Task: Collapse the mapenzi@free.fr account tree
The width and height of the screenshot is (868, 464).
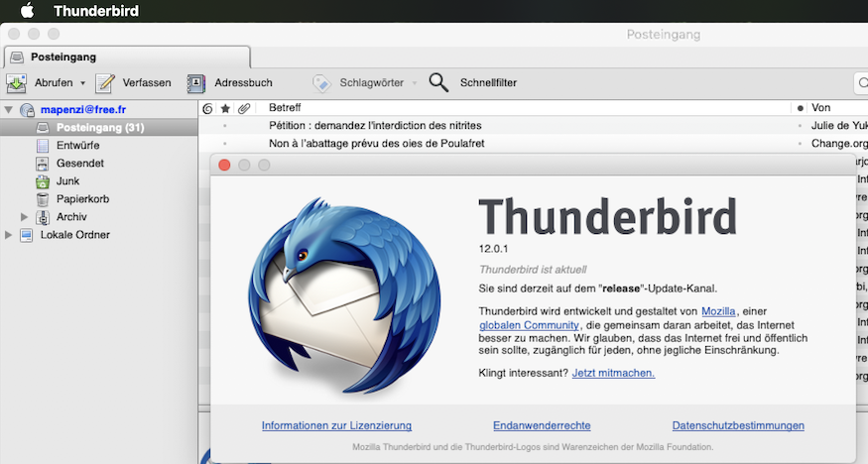Action: point(8,109)
